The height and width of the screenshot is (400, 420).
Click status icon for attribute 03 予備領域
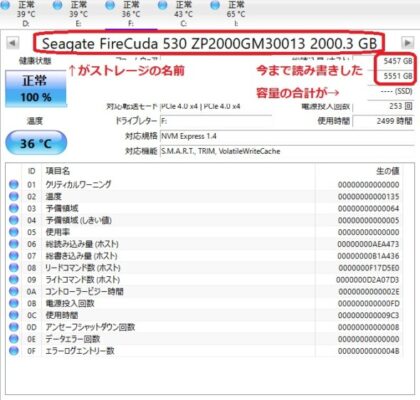[14, 208]
